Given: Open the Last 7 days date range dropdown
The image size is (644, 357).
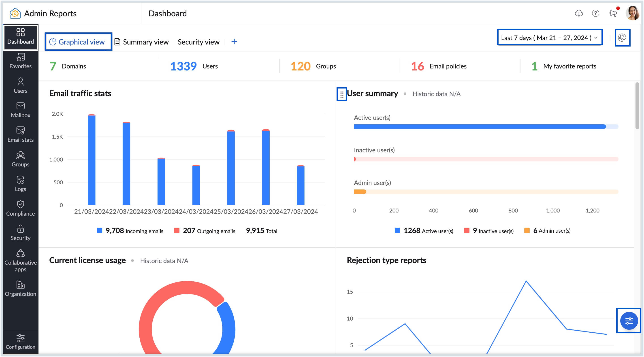Looking at the screenshot, I should (x=550, y=38).
